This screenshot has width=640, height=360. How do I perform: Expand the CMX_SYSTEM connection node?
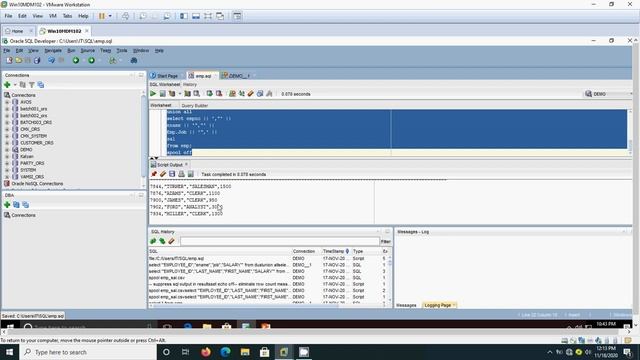coord(7,136)
